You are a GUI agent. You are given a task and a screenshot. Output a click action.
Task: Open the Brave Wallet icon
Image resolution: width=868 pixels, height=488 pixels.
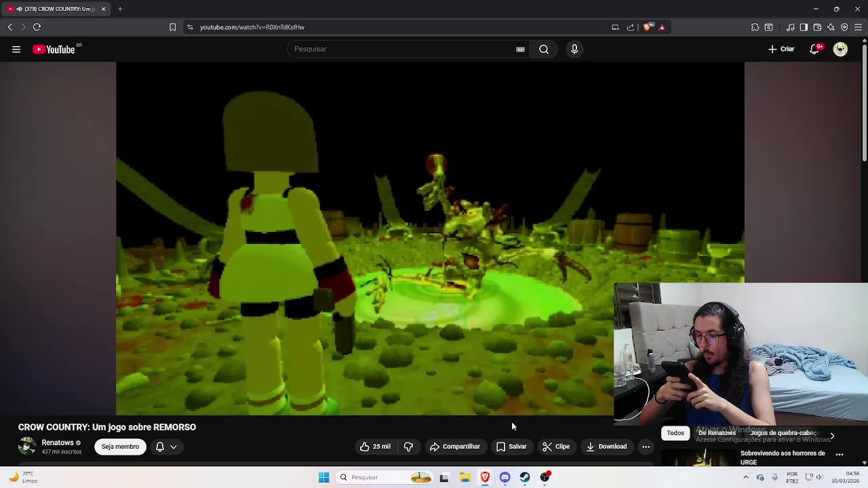(x=817, y=27)
